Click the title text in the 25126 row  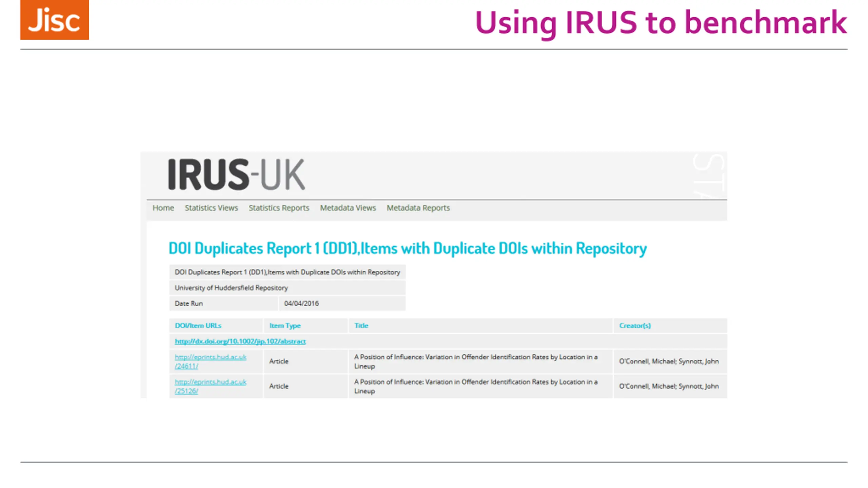click(476, 386)
